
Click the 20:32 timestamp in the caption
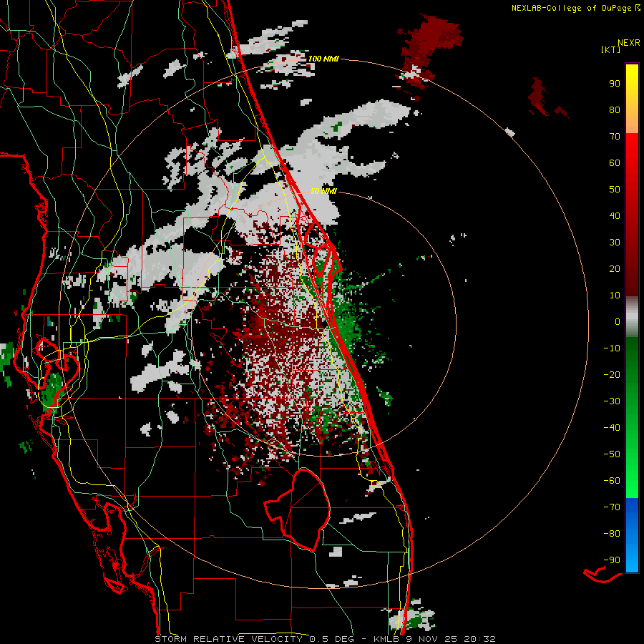(479, 639)
